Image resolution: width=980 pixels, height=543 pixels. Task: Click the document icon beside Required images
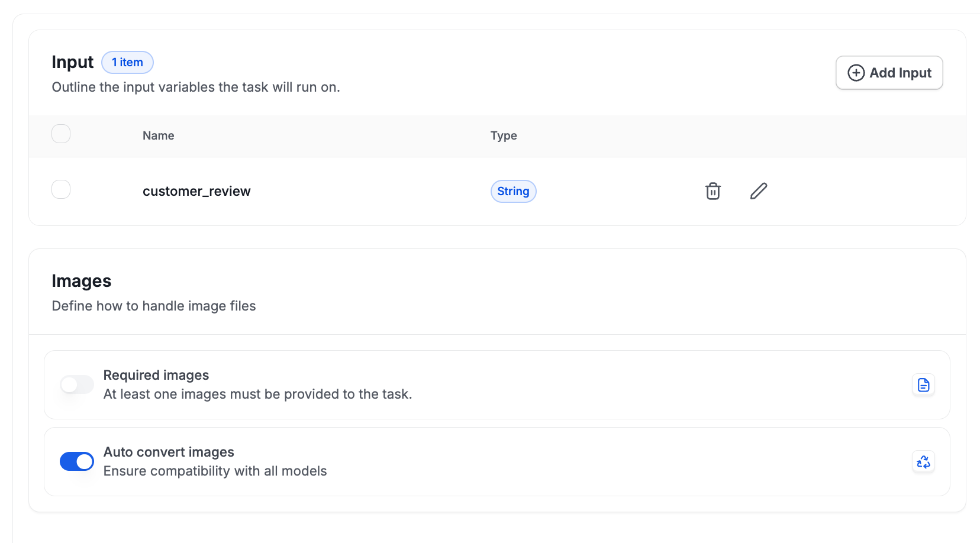(923, 385)
